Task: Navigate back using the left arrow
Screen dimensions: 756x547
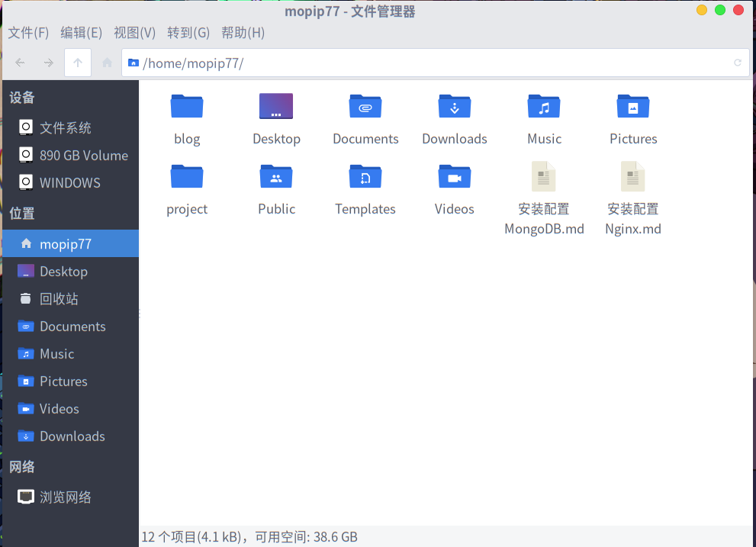Action: click(x=19, y=63)
